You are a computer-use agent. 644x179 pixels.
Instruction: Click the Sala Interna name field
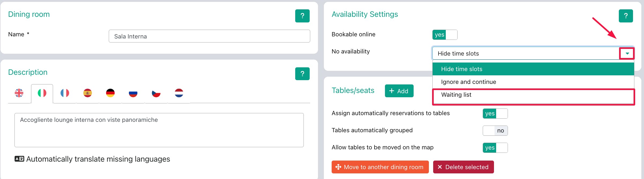pyautogui.click(x=209, y=36)
